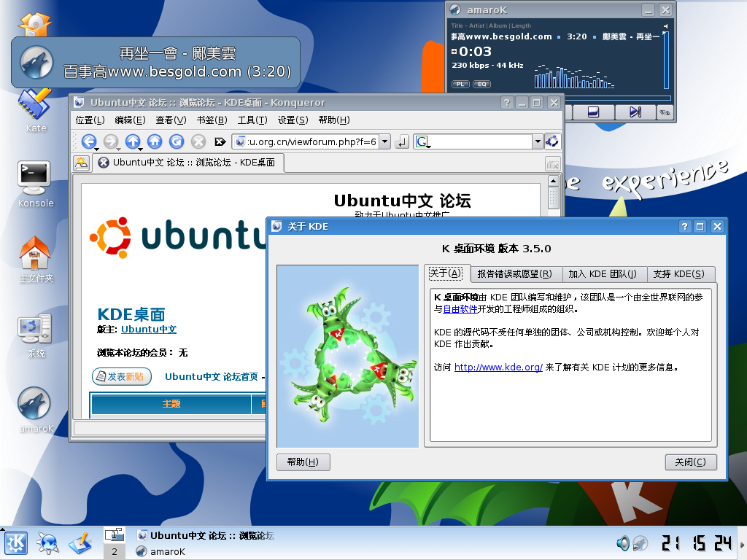
Task: Follow the http://www.kde.org/ link
Action: point(498,367)
